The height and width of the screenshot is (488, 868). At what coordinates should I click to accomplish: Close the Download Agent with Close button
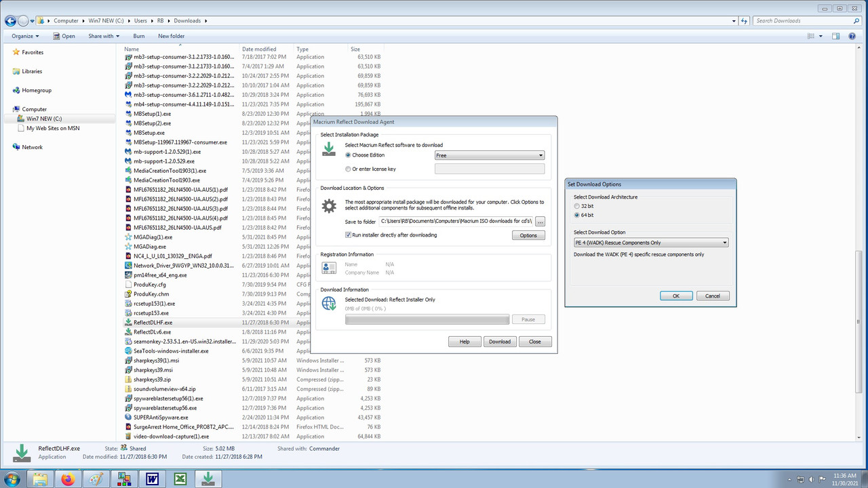pos(535,342)
